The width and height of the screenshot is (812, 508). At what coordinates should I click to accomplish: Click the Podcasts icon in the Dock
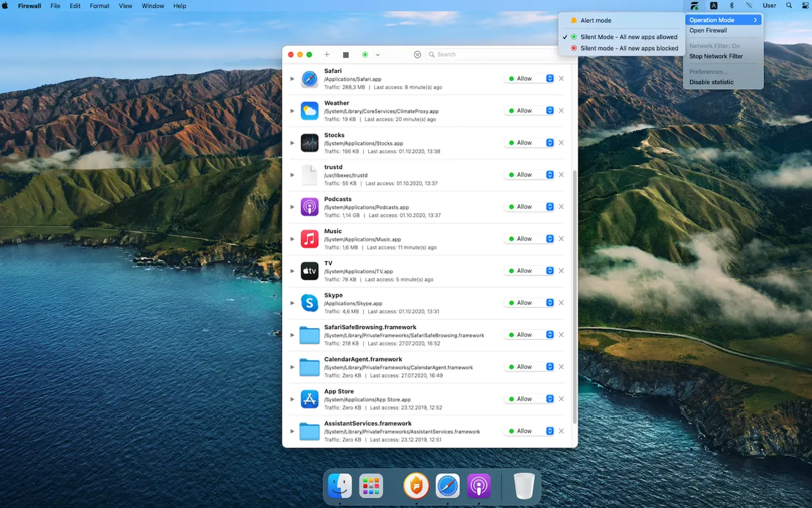pos(479,486)
